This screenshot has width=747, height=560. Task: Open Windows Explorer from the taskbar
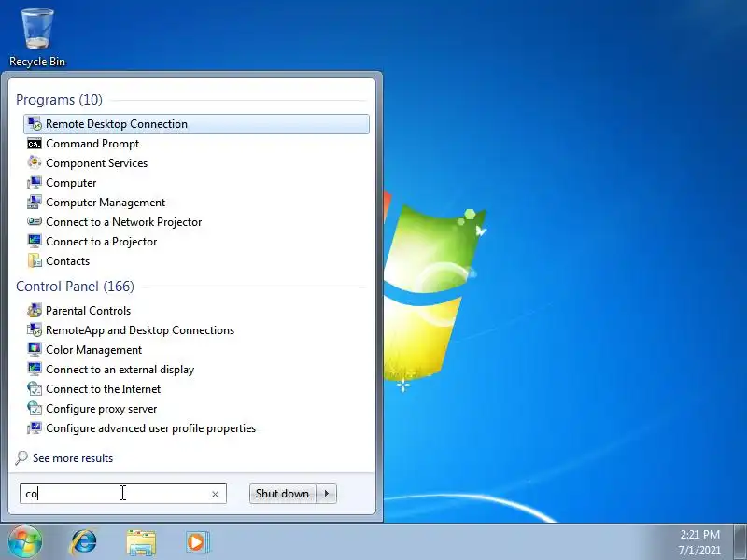(x=141, y=542)
